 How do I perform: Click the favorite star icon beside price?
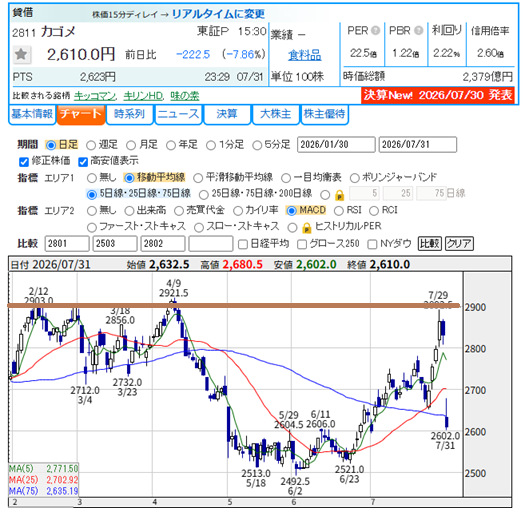[21, 55]
